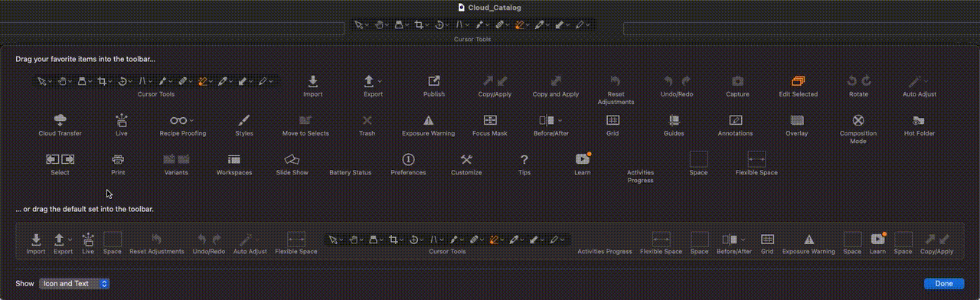
Task: Click the Export icon in the default set
Action: click(x=59, y=239)
